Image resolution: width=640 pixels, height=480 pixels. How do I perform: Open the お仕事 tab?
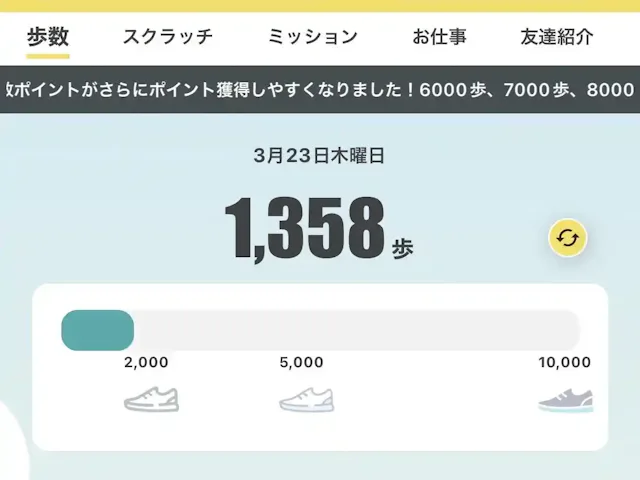pyautogui.click(x=439, y=37)
